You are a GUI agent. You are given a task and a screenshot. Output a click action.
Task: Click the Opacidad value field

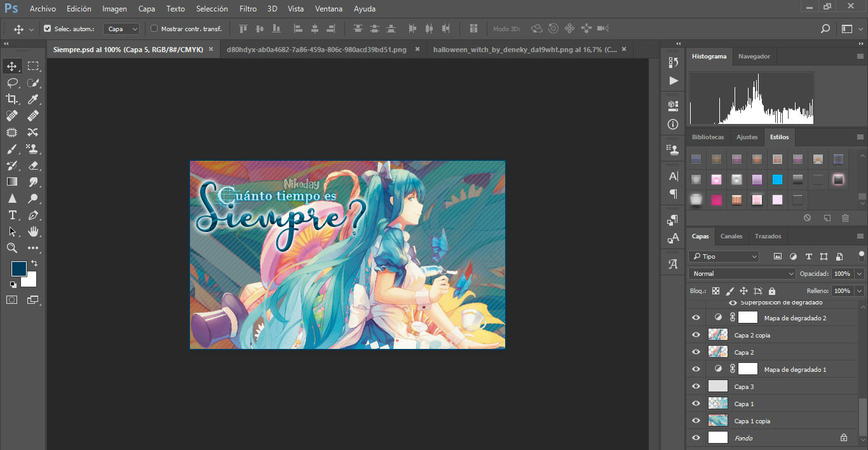point(842,274)
